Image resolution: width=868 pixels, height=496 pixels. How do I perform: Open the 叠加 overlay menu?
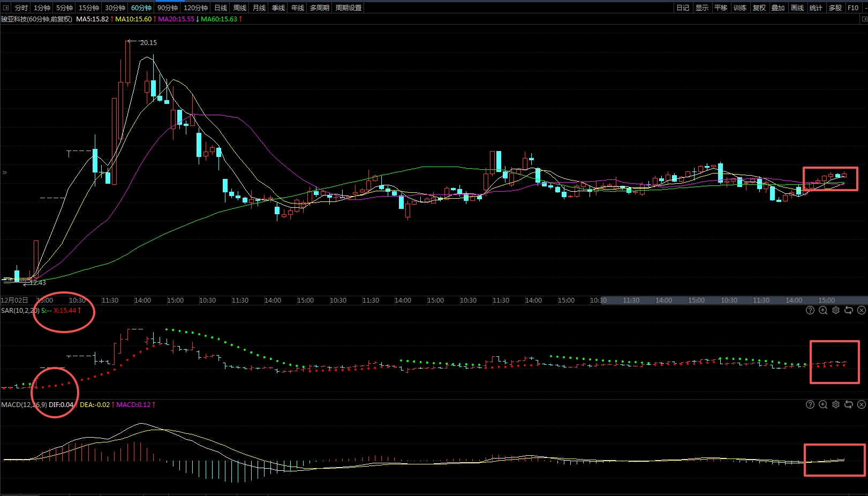778,7
